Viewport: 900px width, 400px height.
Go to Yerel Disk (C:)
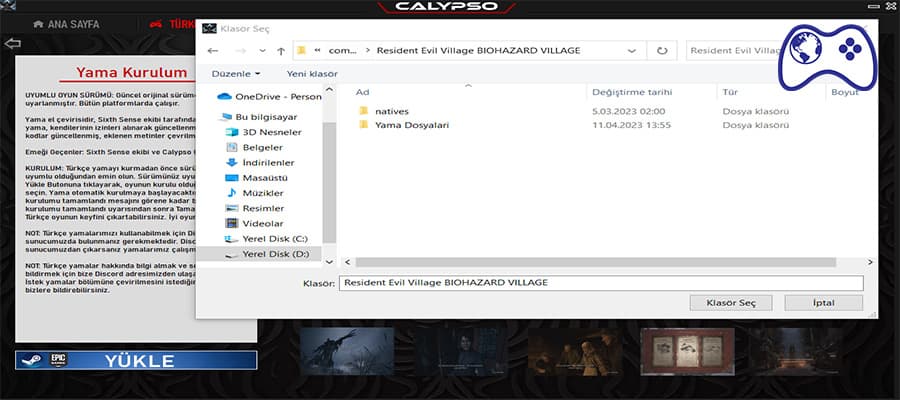[274, 239]
